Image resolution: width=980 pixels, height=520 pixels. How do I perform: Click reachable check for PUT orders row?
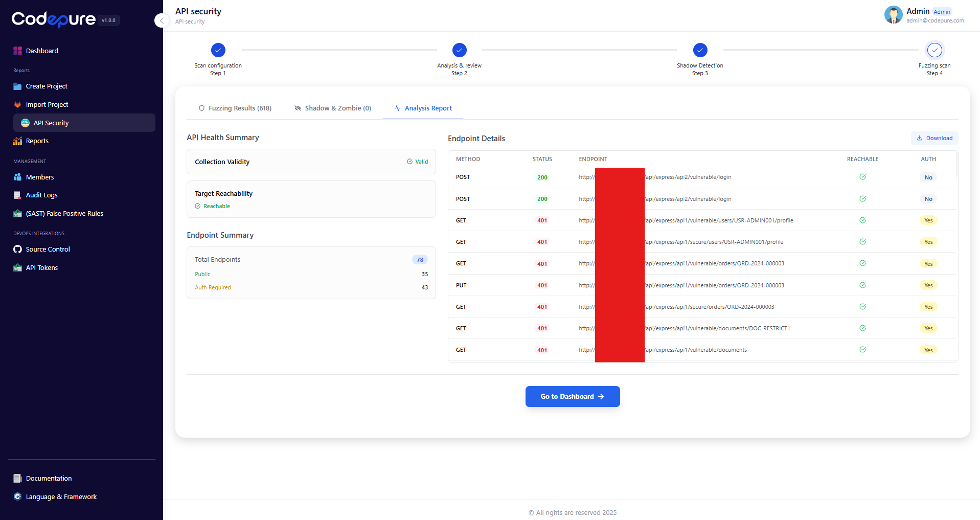click(862, 285)
